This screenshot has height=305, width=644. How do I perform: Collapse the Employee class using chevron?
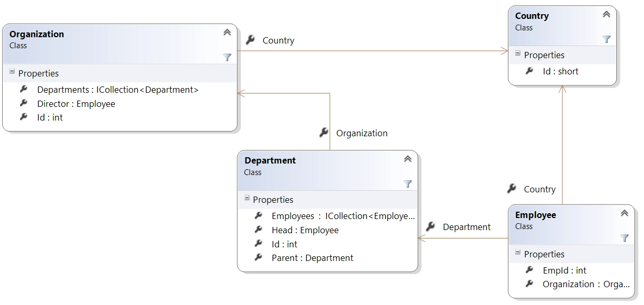click(x=624, y=213)
